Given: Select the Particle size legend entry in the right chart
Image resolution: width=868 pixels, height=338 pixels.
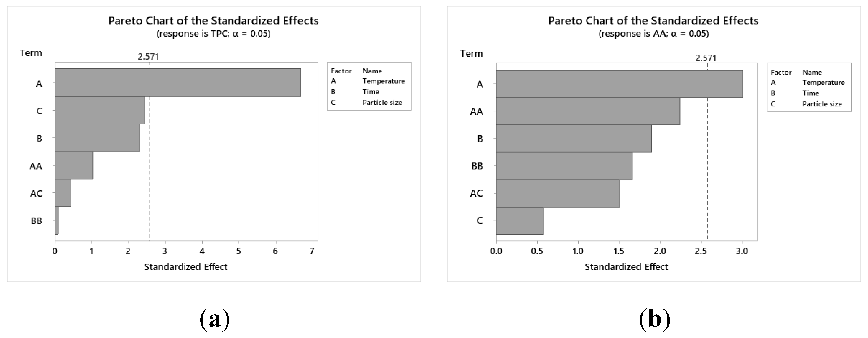Looking at the screenshot, I should click(822, 104).
